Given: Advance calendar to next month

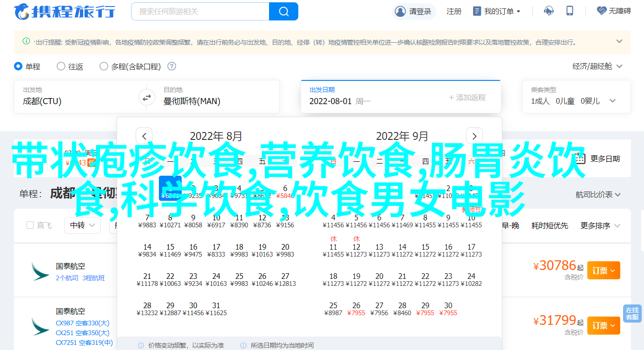Looking at the screenshot, I should pos(474,136).
